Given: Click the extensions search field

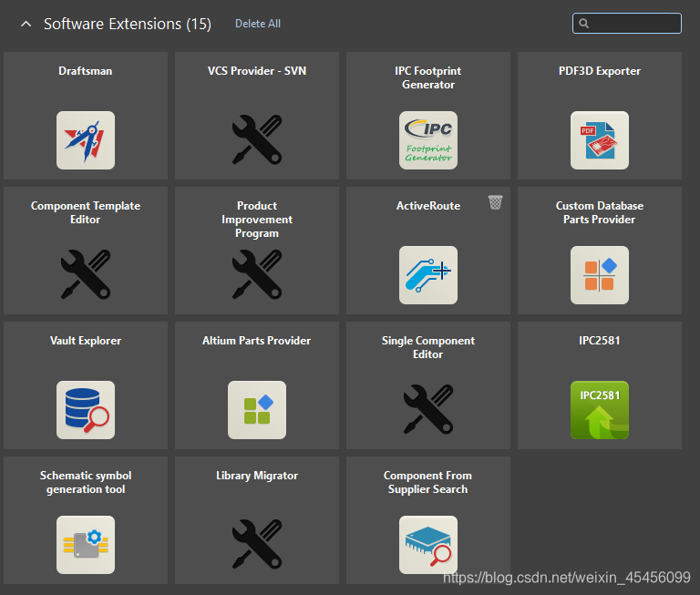Looking at the screenshot, I should (x=627, y=23).
